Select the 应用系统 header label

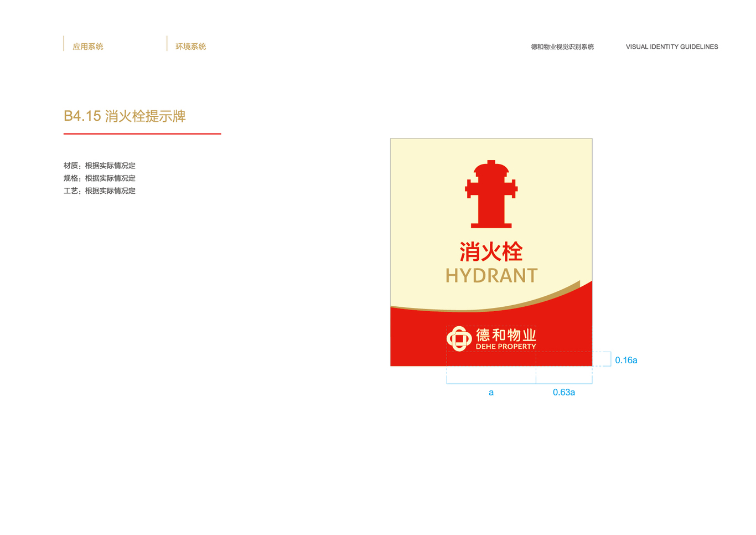coord(88,47)
